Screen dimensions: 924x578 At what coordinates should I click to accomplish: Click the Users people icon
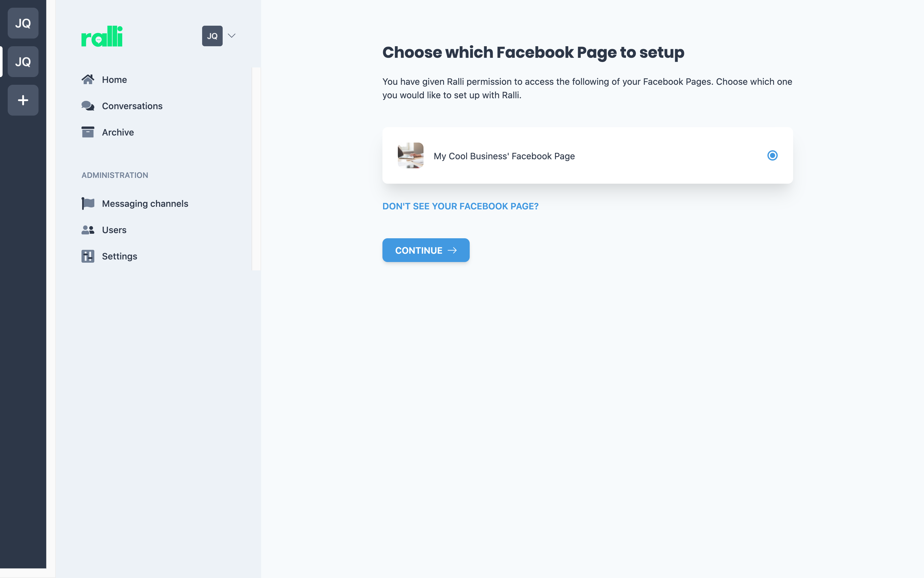click(88, 230)
